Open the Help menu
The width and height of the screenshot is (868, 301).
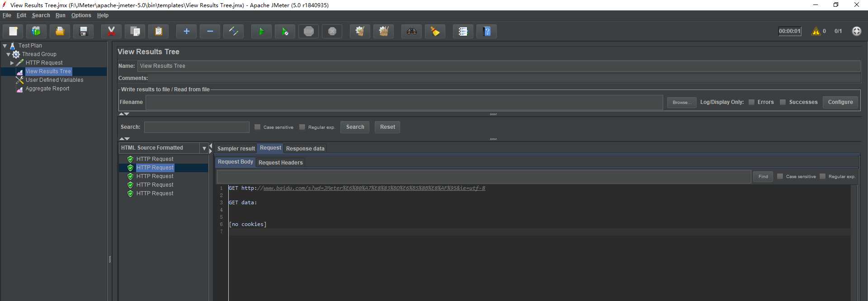(x=103, y=15)
